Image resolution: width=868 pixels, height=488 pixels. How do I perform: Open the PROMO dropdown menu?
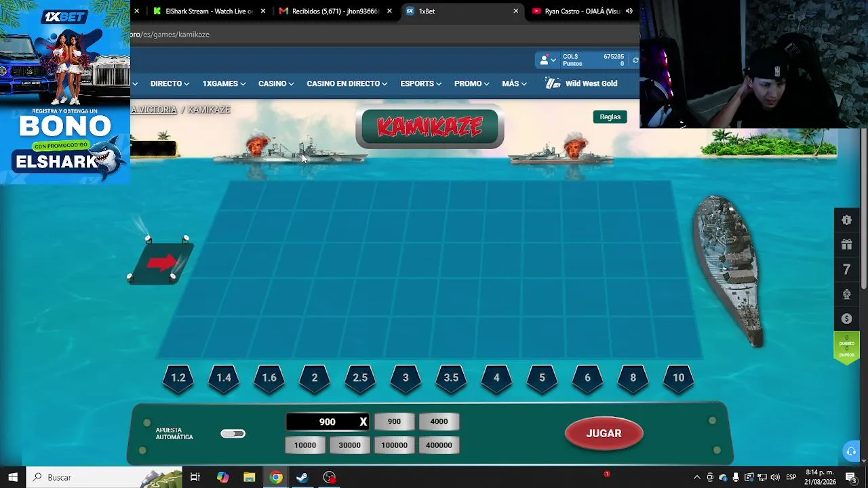(472, 83)
